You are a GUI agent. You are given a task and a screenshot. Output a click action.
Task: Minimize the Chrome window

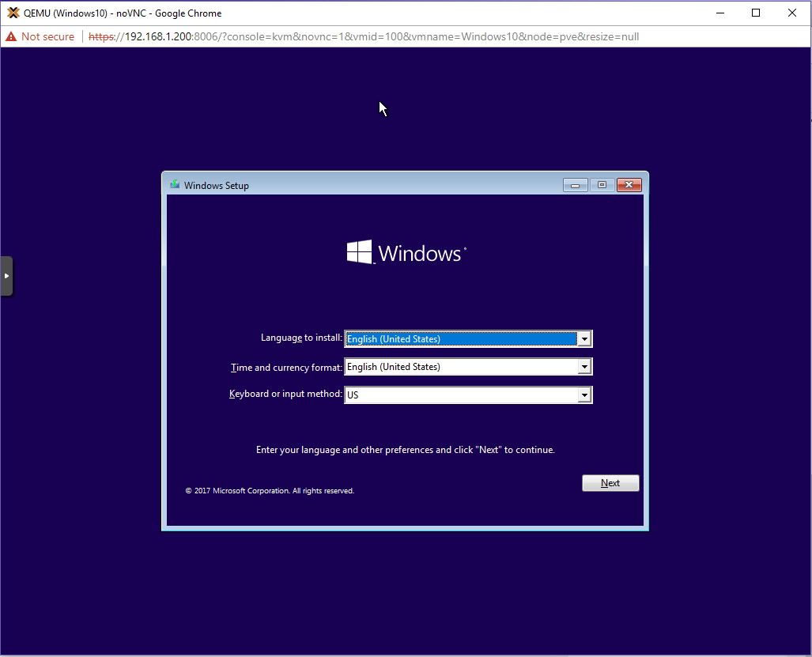pyautogui.click(x=720, y=13)
